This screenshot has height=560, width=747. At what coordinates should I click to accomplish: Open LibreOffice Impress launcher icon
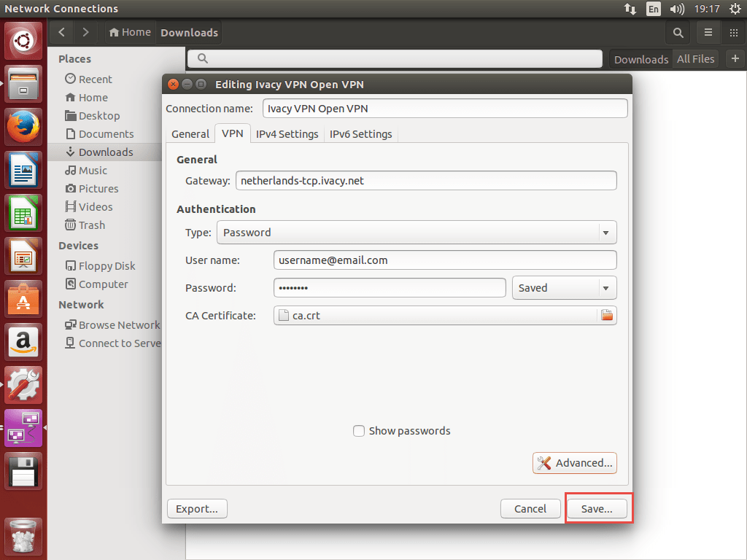[x=23, y=256]
